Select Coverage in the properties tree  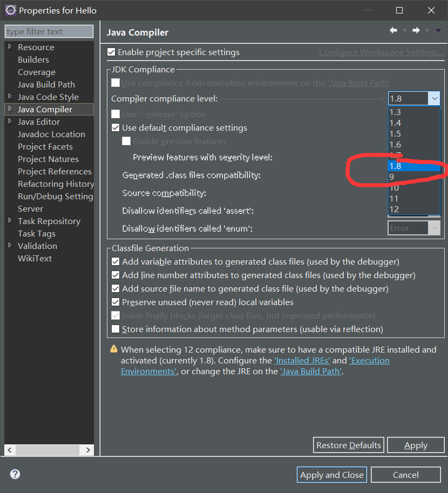tap(37, 72)
